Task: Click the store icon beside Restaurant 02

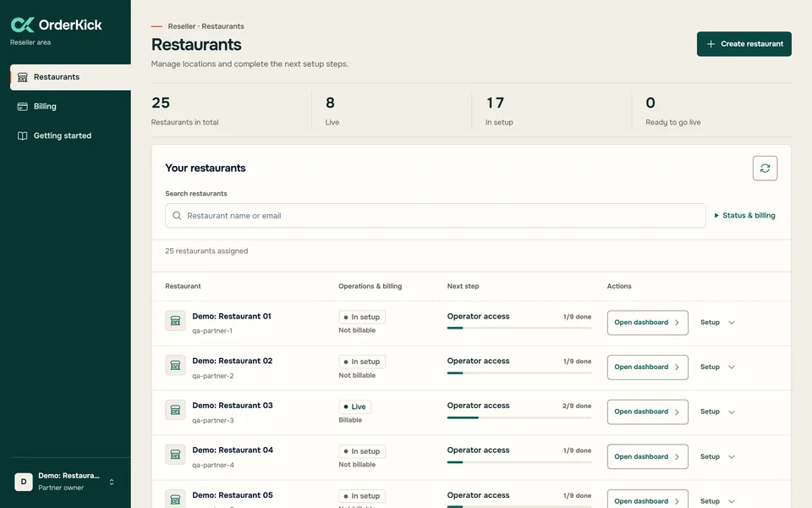Action: [175, 365]
